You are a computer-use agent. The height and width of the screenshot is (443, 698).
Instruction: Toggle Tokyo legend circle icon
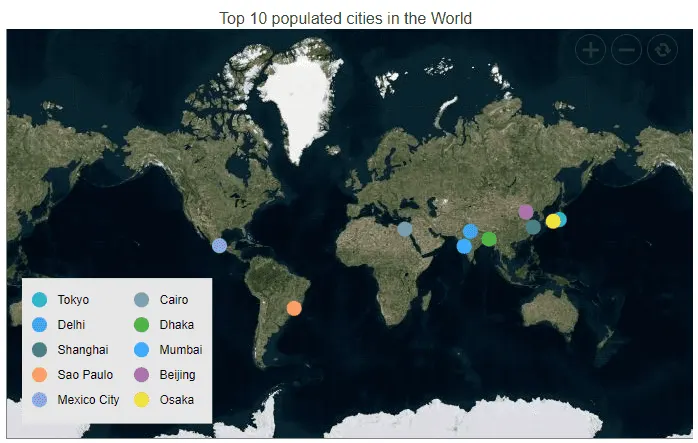click(40, 300)
